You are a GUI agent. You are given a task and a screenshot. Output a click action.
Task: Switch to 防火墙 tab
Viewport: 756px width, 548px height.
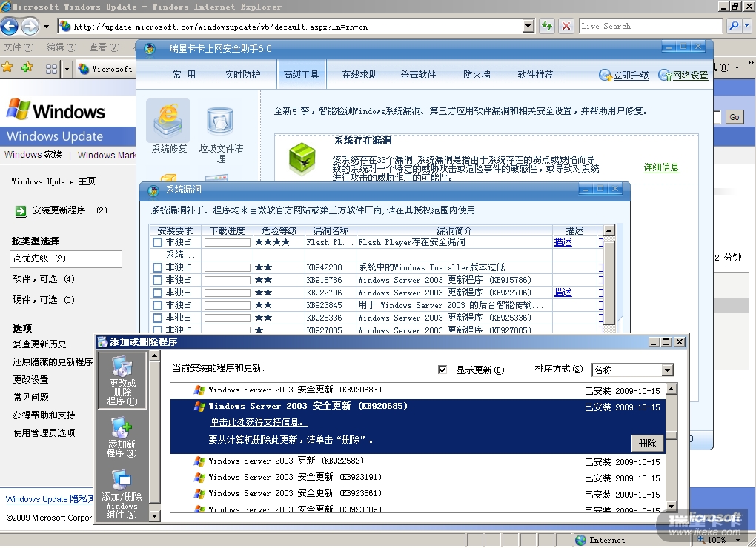pos(477,75)
